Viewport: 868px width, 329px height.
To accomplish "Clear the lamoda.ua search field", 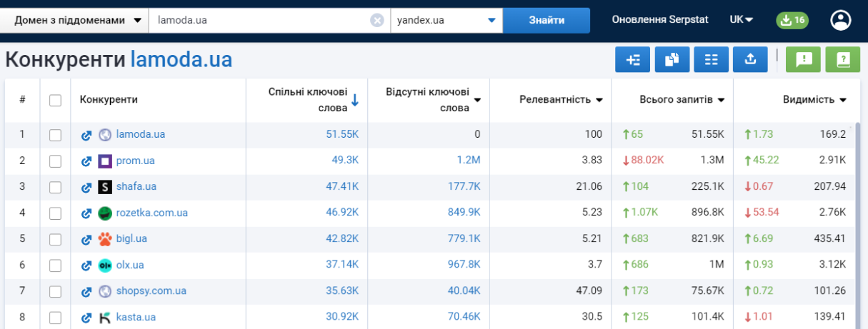I will [377, 21].
